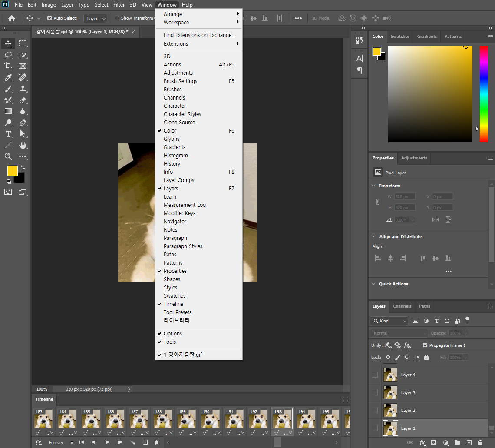Select the Rectangular Marquee tool
495x448 pixels.
tap(23, 43)
